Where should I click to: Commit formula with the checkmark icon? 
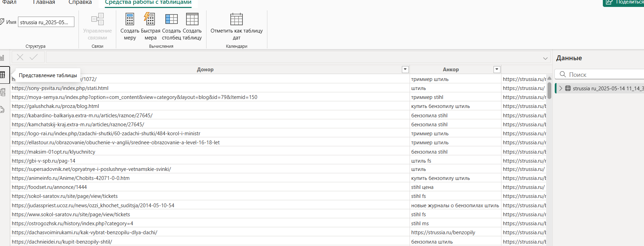coord(34,57)
